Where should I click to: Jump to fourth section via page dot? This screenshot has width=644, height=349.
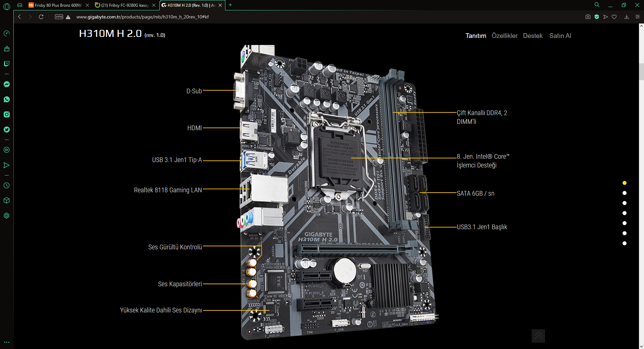[625, 213]
